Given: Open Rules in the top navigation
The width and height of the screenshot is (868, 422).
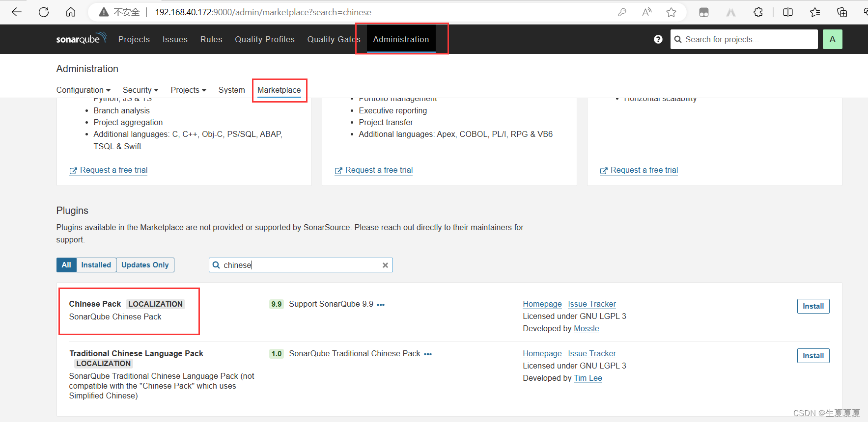Looking at the screenshot, I should tap(211, 39).
